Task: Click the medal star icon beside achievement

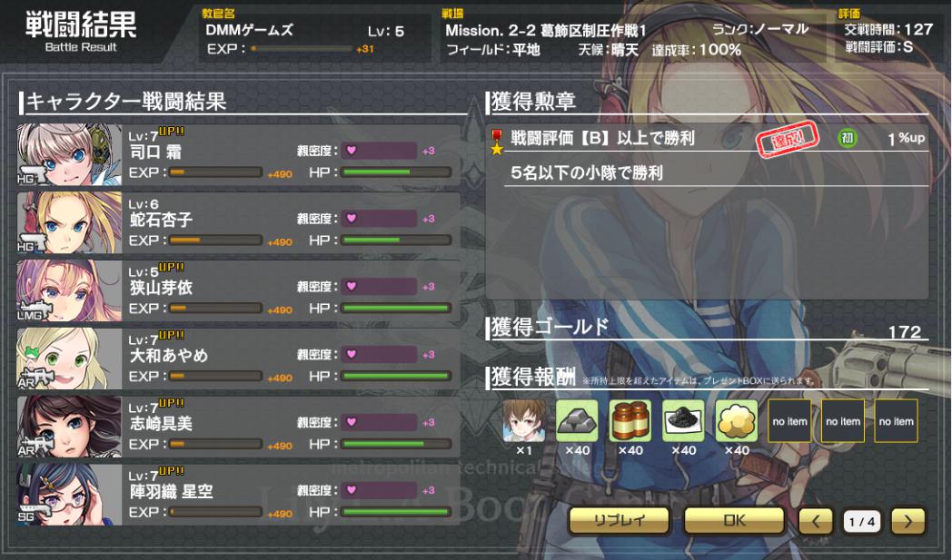Action: pyautogui.click(x=497, y=142)
